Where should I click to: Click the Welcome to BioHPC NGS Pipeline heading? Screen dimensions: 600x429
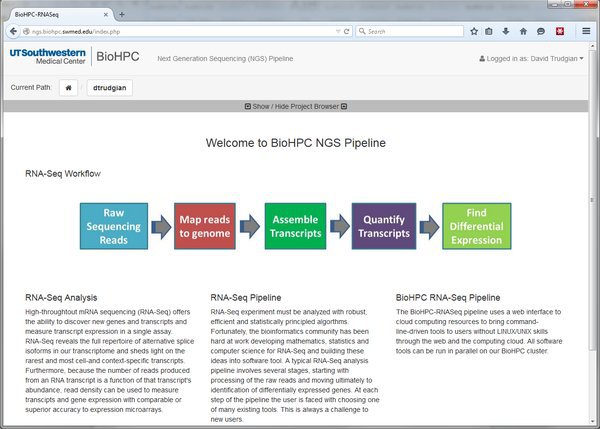pos(296,143)
